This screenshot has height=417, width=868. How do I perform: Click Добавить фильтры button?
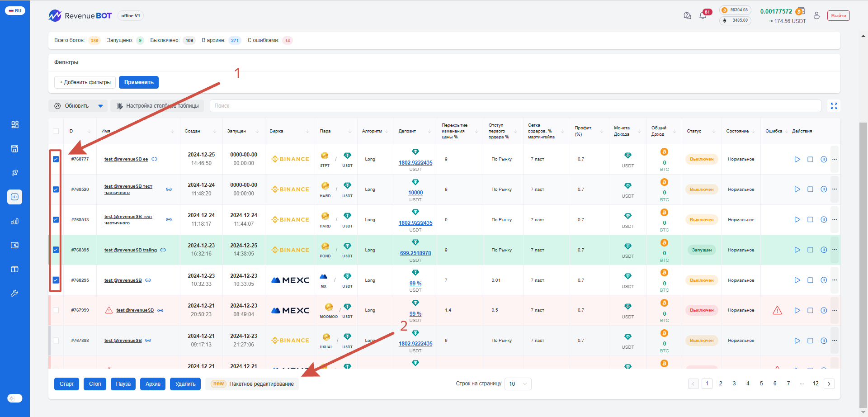point(85,82)
